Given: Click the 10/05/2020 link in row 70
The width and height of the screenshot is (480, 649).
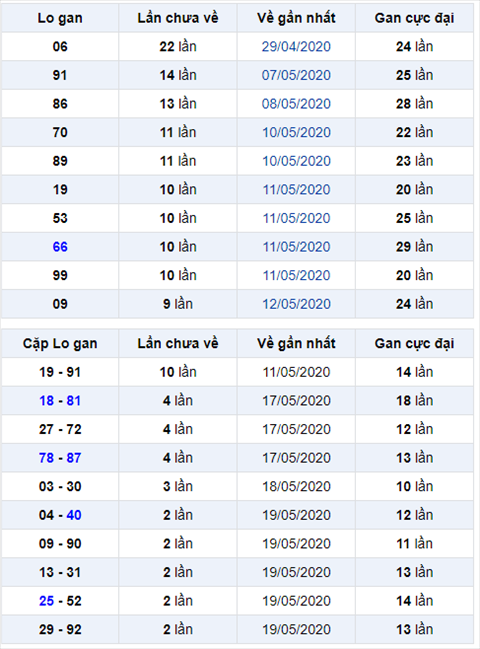Looking at the screenshot, I should (x=296, y=132).
